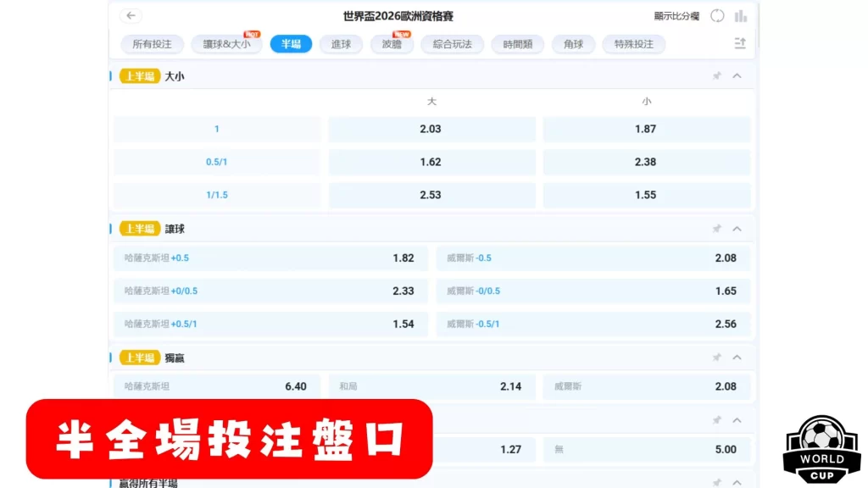Select 哈薩克斯坦 +0.5 at odds 1.82

(x=270, y=258)
